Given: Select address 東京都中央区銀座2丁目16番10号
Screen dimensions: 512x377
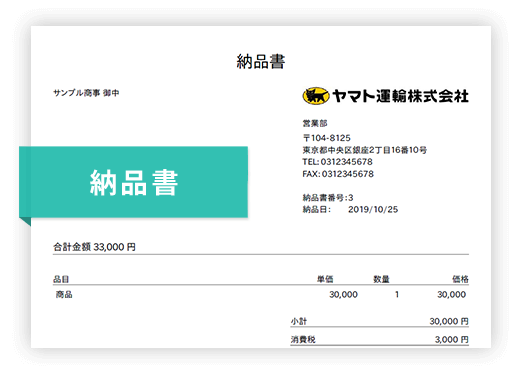Looking at the screenshot, I should click(x=365, y=150).
